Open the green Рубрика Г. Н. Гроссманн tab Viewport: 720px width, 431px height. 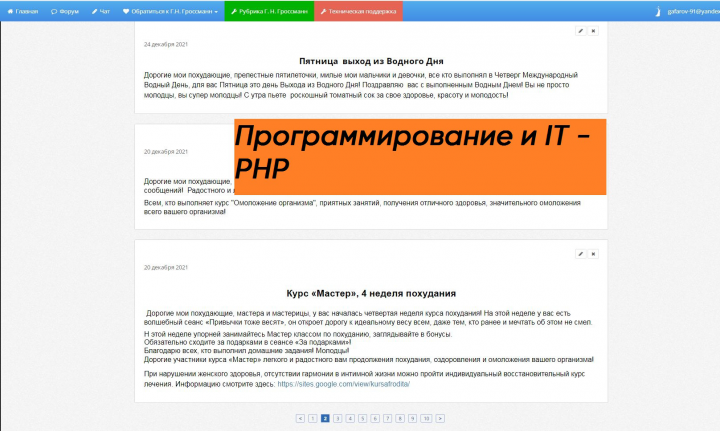(269, 11)
